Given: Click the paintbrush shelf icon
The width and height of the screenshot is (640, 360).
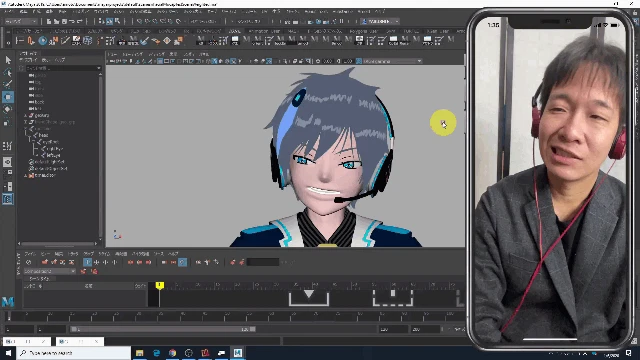Looking at the screenshot, I should 144,41.
